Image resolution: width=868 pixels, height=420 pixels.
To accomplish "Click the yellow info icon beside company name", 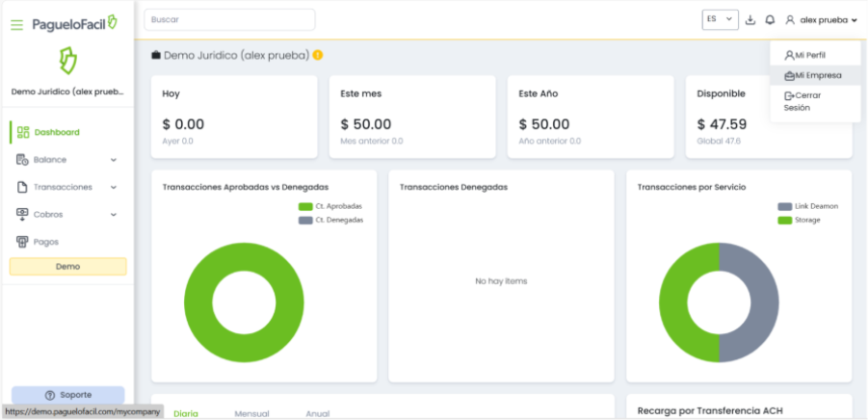I will [318, 55].
